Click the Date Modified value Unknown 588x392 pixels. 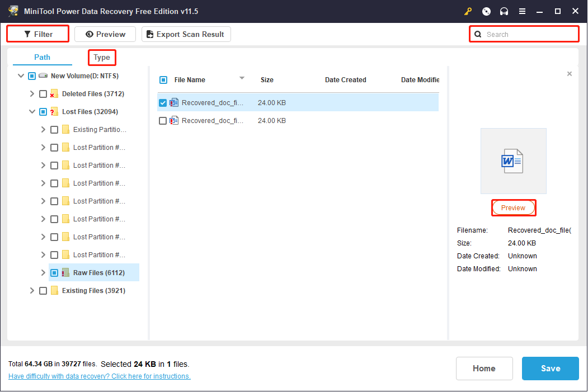(x=523, y=269)
